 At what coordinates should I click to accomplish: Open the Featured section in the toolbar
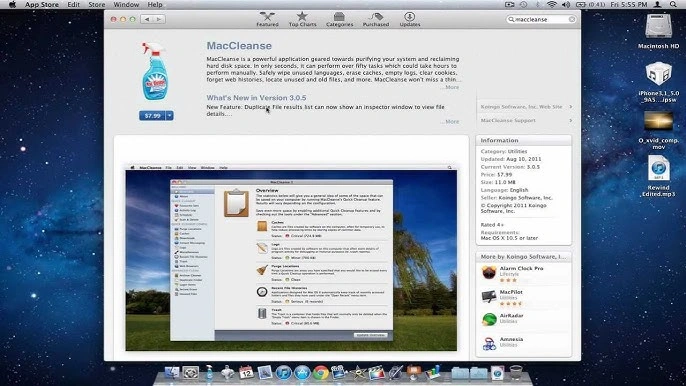pyautogui.click(x=267, y=19)
